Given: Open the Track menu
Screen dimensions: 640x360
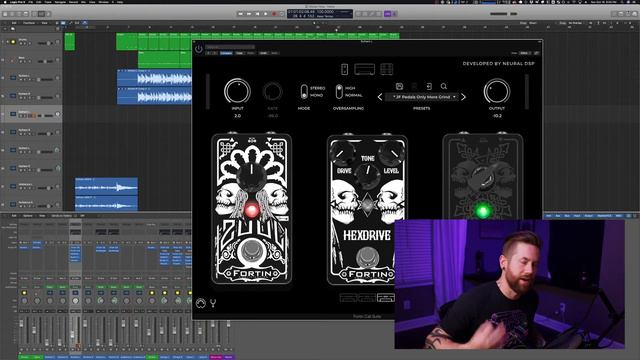Looking at the screenshot, I should tap(48, 2).
